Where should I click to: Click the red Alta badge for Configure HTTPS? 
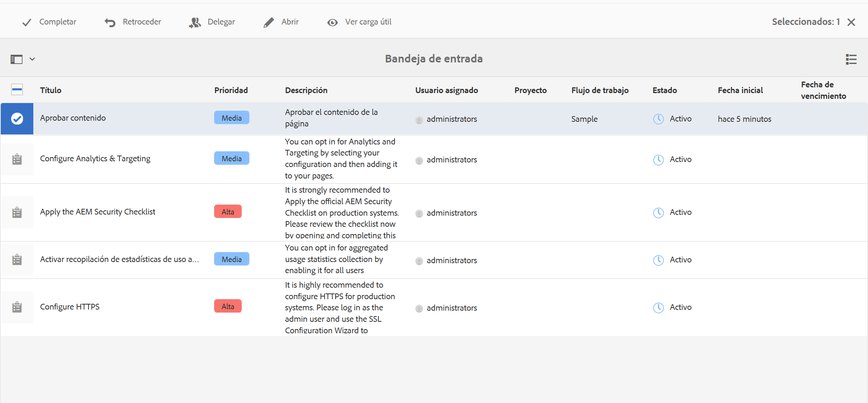click(x=228, y=306)
